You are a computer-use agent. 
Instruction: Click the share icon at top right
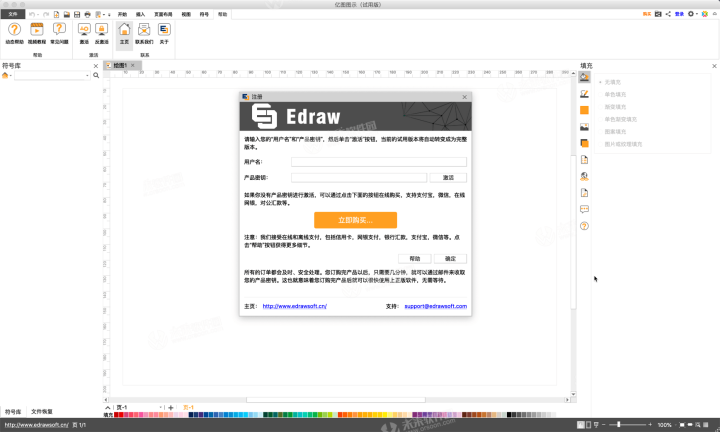point(668,14)
